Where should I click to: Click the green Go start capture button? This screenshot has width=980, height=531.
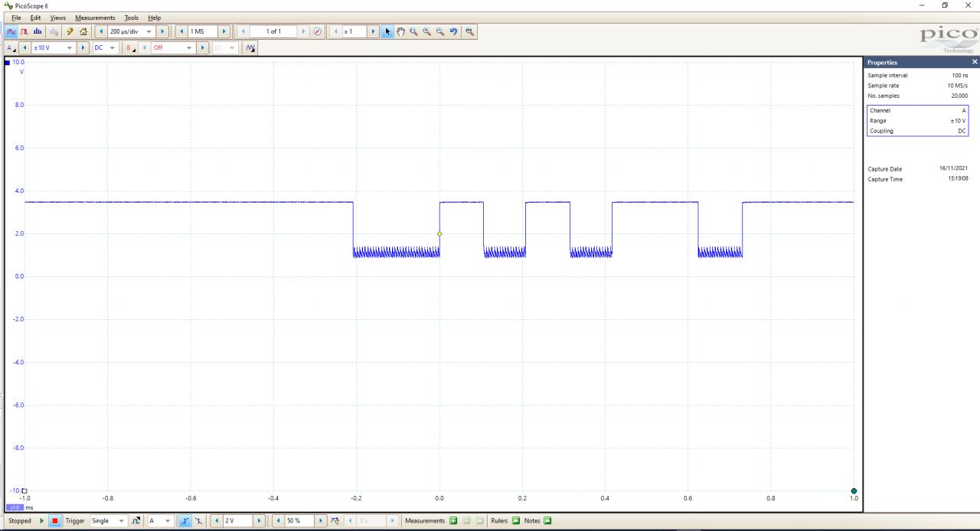pos(42,521)
